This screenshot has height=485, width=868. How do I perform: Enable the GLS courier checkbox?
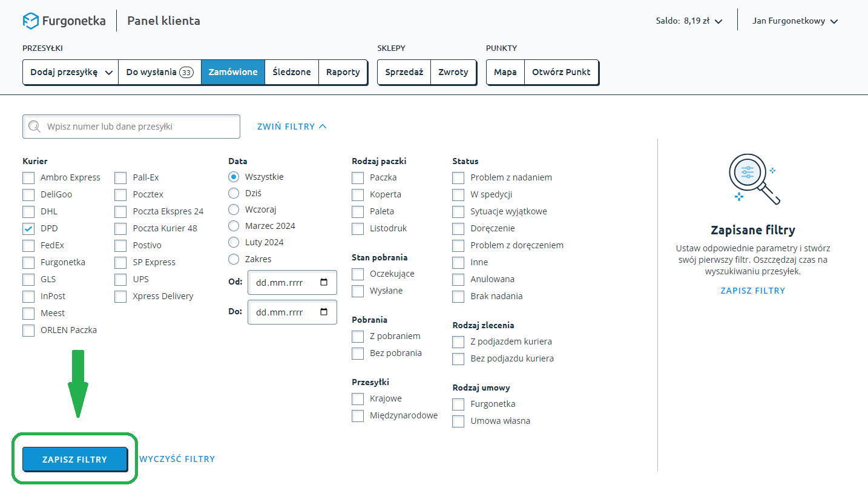28,279
